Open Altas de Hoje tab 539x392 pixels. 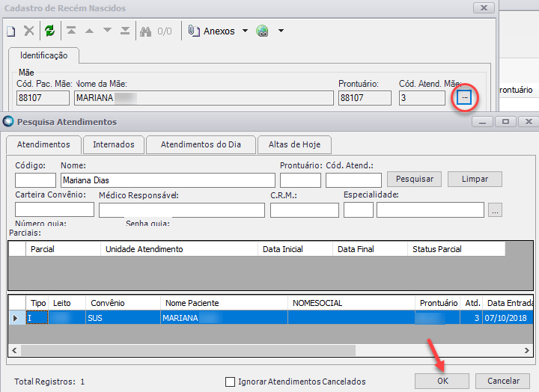pos(295,144)
